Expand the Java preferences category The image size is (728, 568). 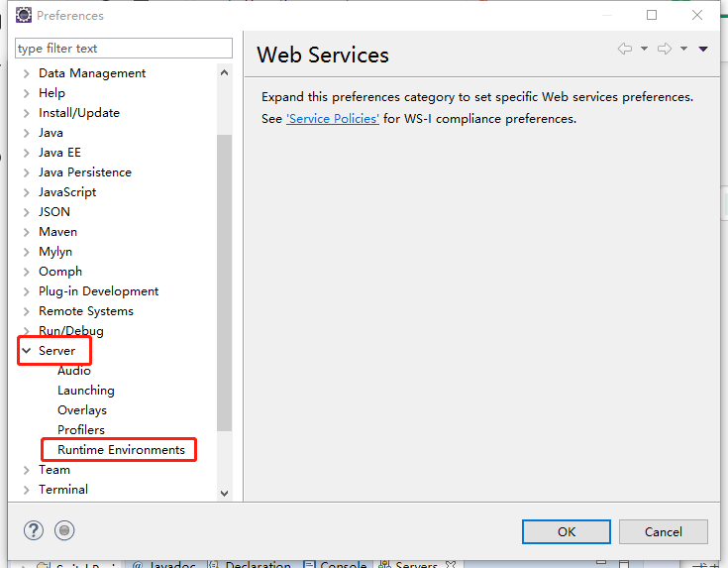coord(27,133)
